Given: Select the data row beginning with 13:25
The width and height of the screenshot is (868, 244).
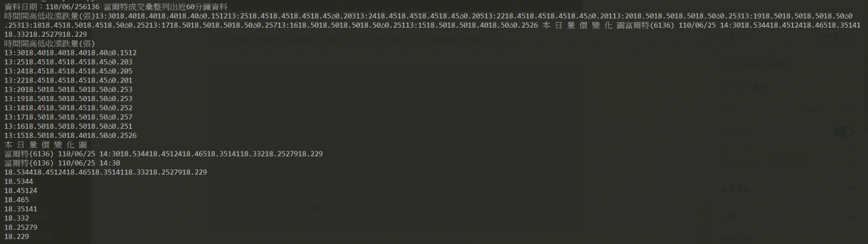Looking at the screenshot, I should (x=68, y=62).
